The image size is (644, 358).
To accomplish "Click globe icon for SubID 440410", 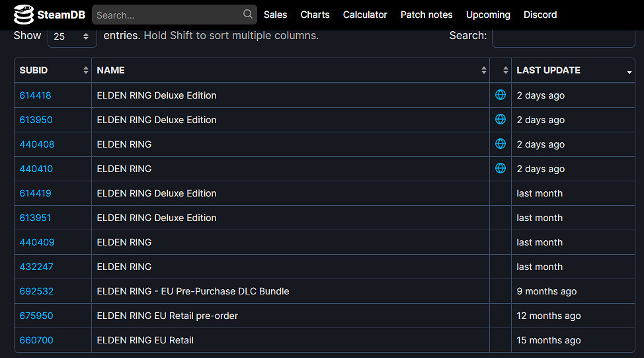I will click(501, 169).
